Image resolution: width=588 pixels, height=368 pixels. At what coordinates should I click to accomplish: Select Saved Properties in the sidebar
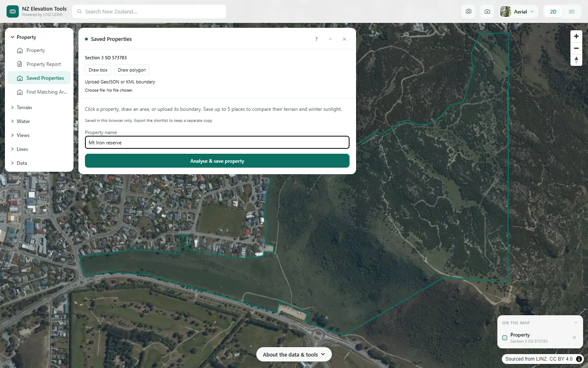click(39, 78)
